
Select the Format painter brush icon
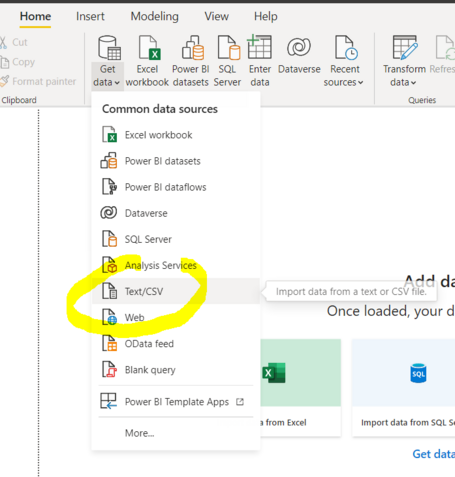click(x=5, y=81)
